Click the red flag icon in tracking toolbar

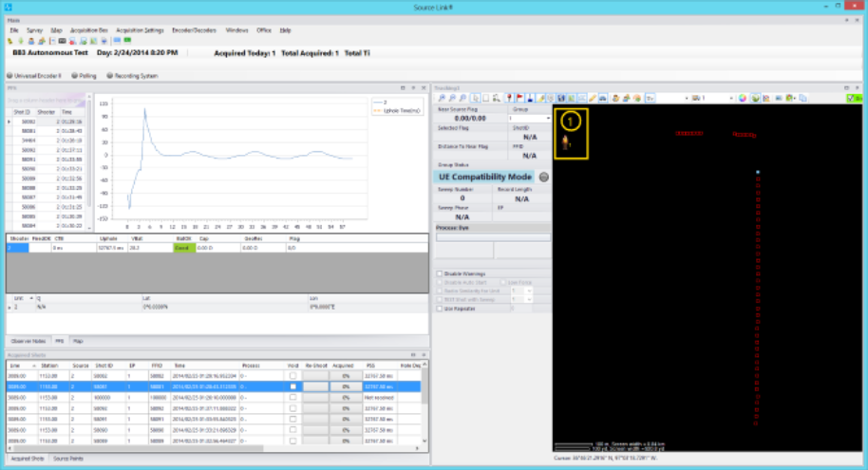coord(520,98)
